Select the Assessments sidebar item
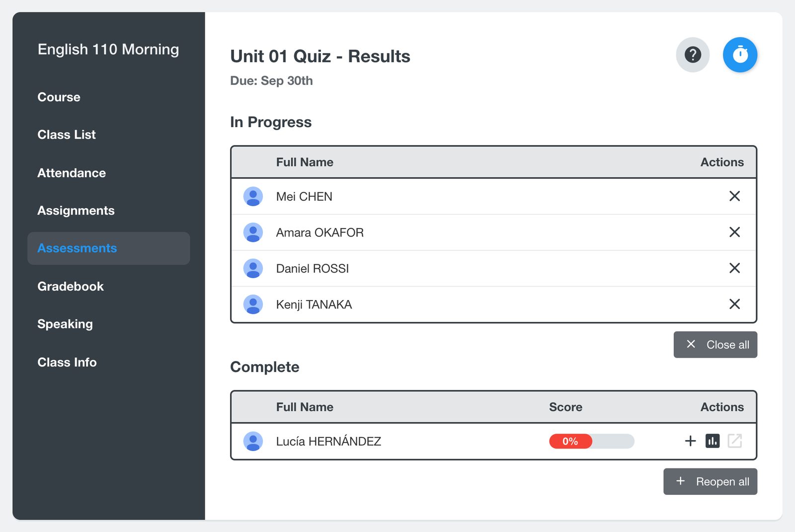This screenshot has width=795, height=532. 108,248
